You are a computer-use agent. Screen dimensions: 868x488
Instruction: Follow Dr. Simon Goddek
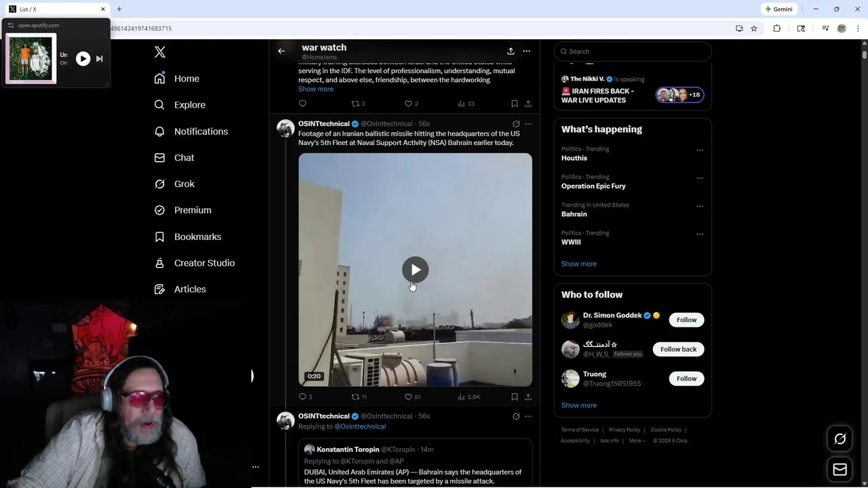(x=686, y=320)
